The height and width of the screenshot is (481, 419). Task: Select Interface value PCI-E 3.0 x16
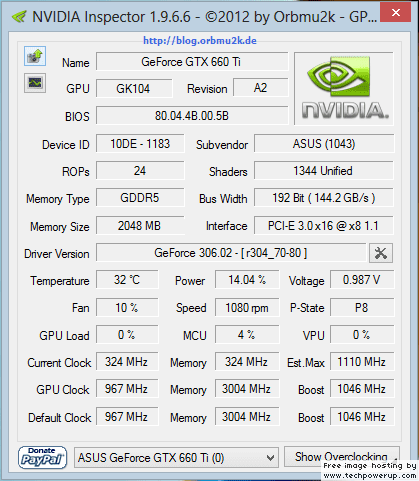[324, 226]
